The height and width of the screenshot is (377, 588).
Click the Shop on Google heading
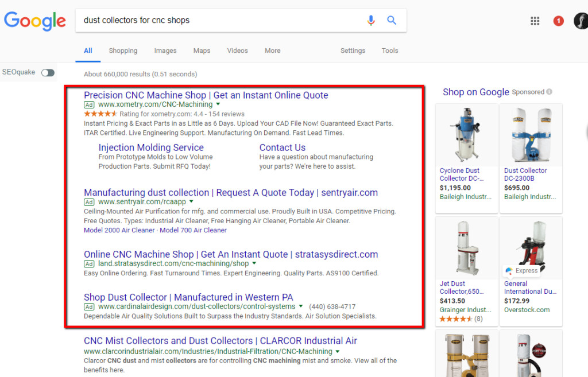(x=476, y=92)
